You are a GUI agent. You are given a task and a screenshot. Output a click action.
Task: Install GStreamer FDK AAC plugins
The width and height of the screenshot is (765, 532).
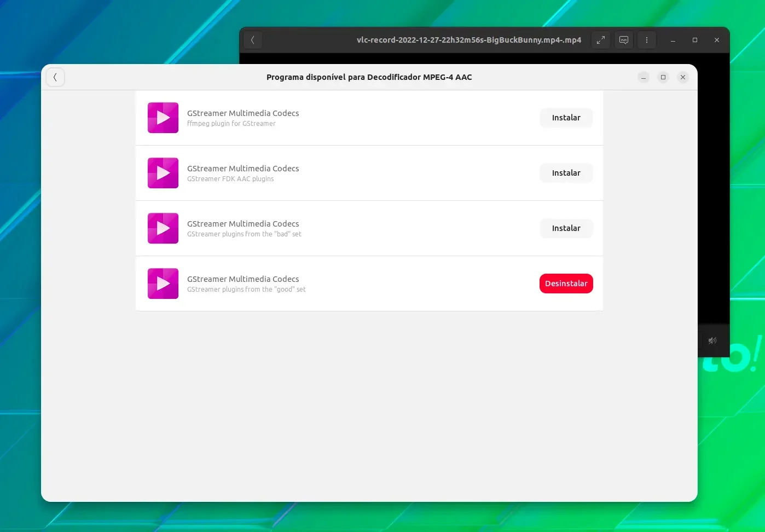pos(566,173)
